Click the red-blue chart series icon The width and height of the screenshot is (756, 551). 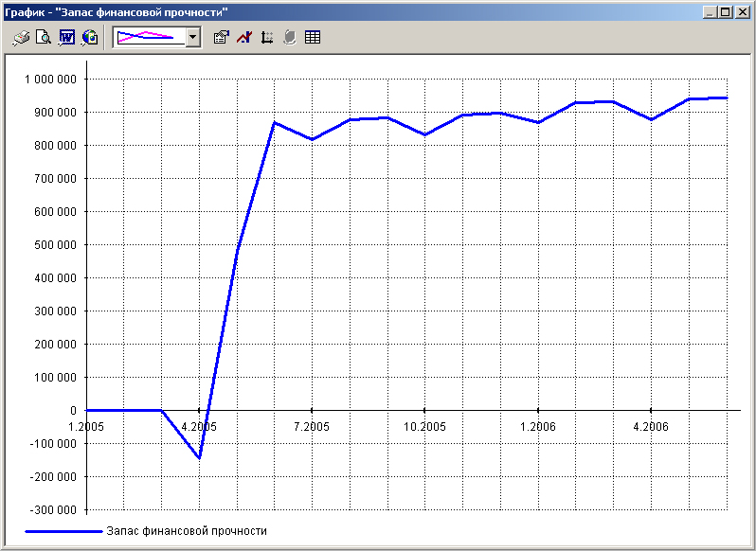(x=244, y=38)
